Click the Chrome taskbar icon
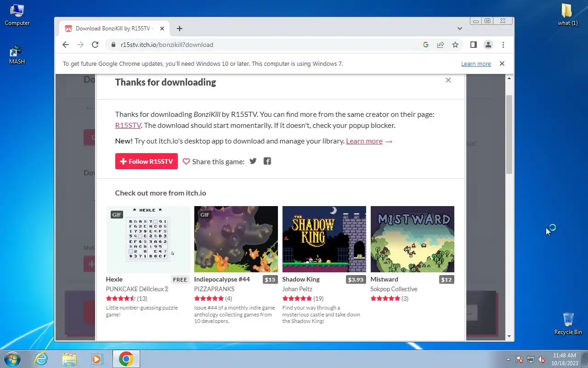 126,359
